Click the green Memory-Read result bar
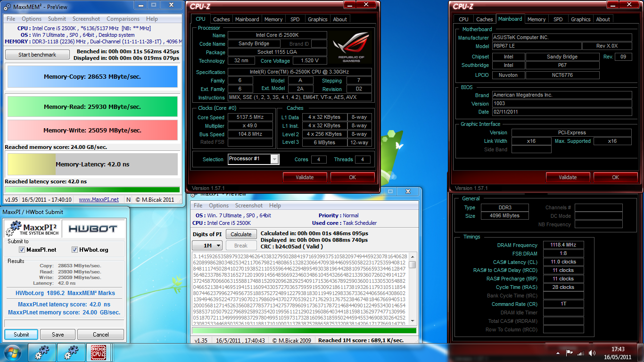Screen dimensions: 644x362 (x=92, y=107)
